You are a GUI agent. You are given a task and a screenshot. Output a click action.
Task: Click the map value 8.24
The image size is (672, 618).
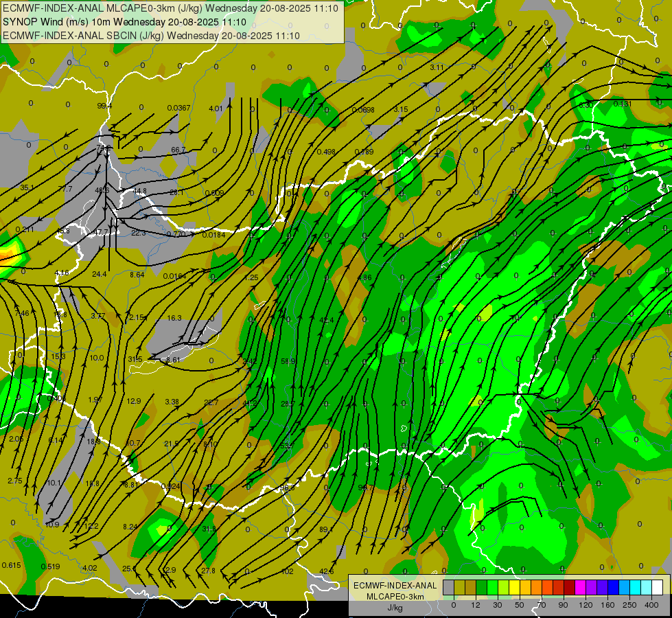(x=130, y=527)
